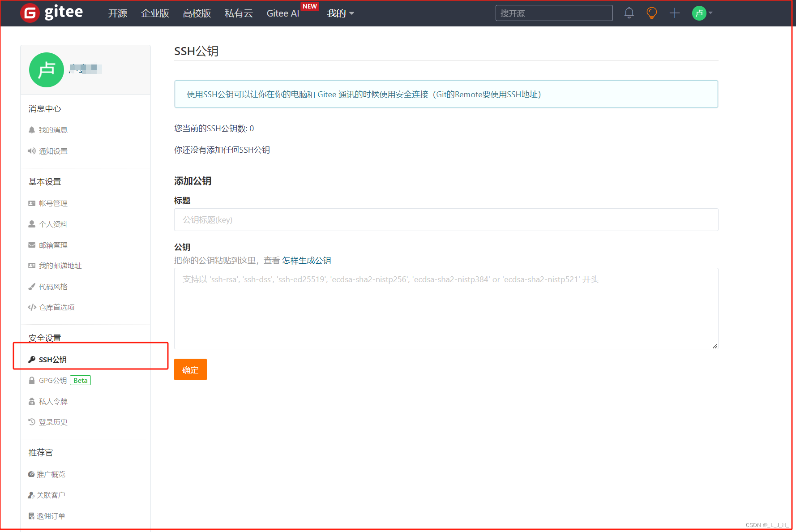
Task: Open the user avatar in the header
Action: coord(699,13)
